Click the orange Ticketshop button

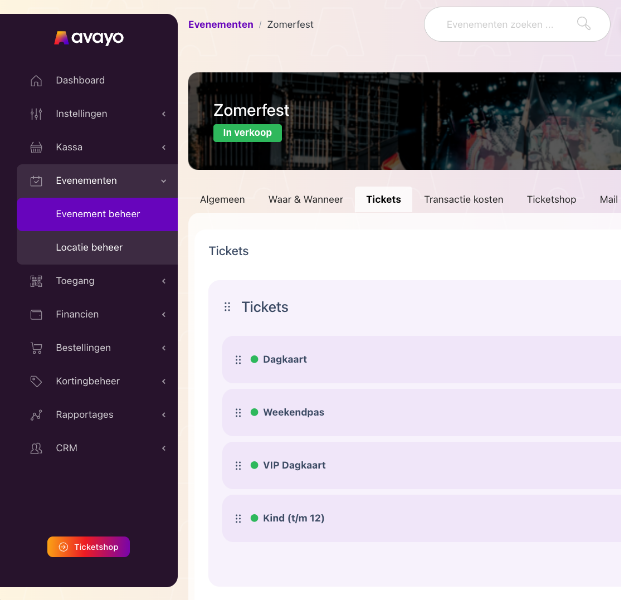click(x=88, y=547)
